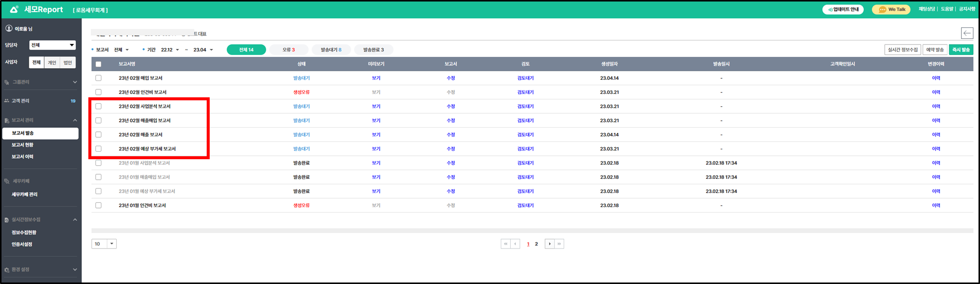Click 이력 link for 23년 02월 매입 보고서
Image resolution: width=980 pixels, height=284 pixels.
936,78
